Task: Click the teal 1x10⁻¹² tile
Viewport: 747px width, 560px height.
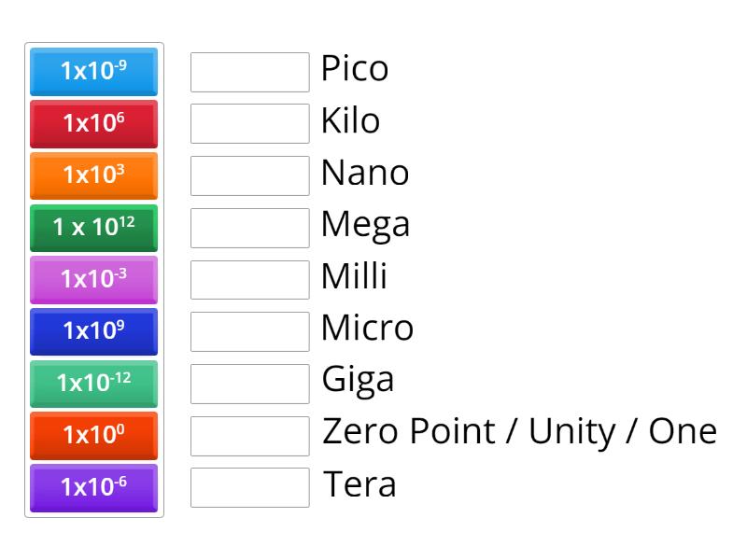Action: [93, 384]
